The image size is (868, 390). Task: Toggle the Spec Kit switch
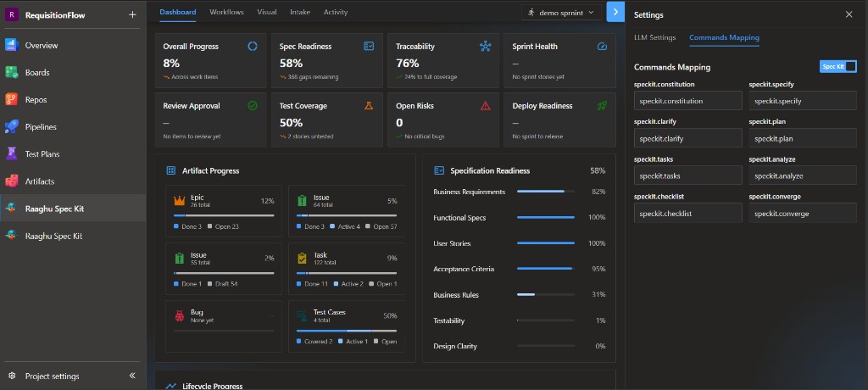838,66
